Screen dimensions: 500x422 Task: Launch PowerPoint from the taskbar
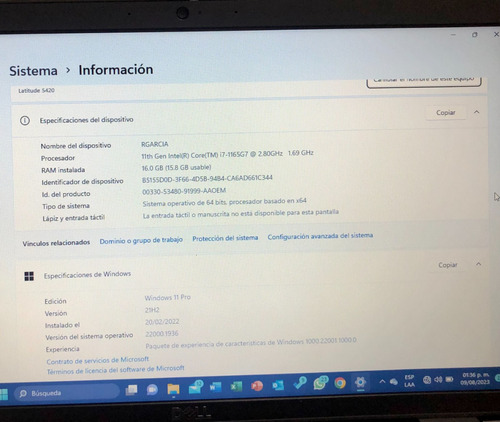tap(257, 386)
